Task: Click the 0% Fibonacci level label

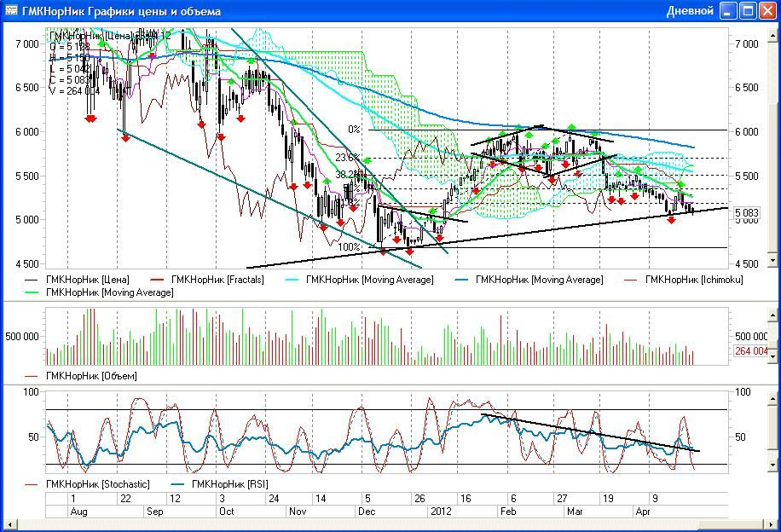Action: [354, 129]
